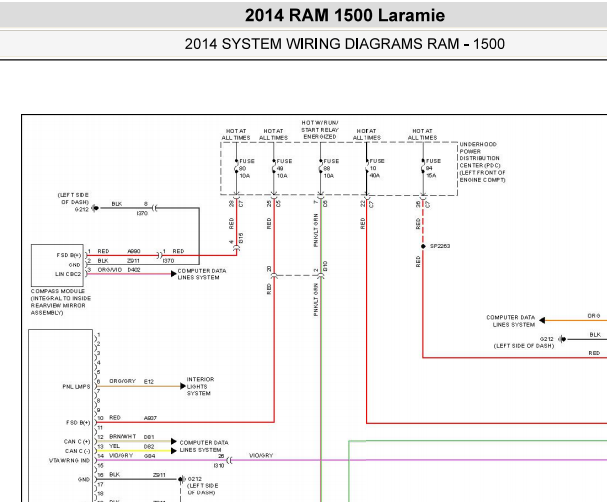Click the I310 connector label

(x=219, y=466)
